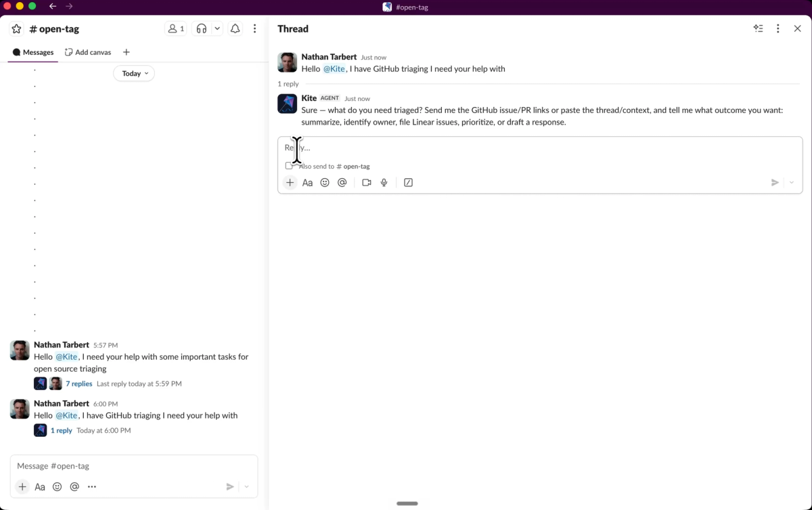
Task: Attach a file in channel composer
Action: point(22,486)
